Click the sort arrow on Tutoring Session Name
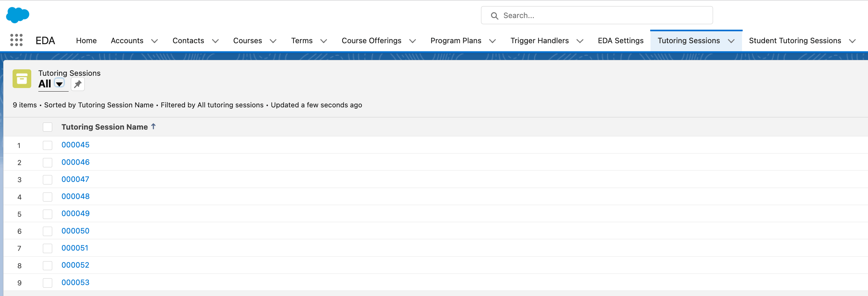868x296 pixels. [x=154, y=126]
